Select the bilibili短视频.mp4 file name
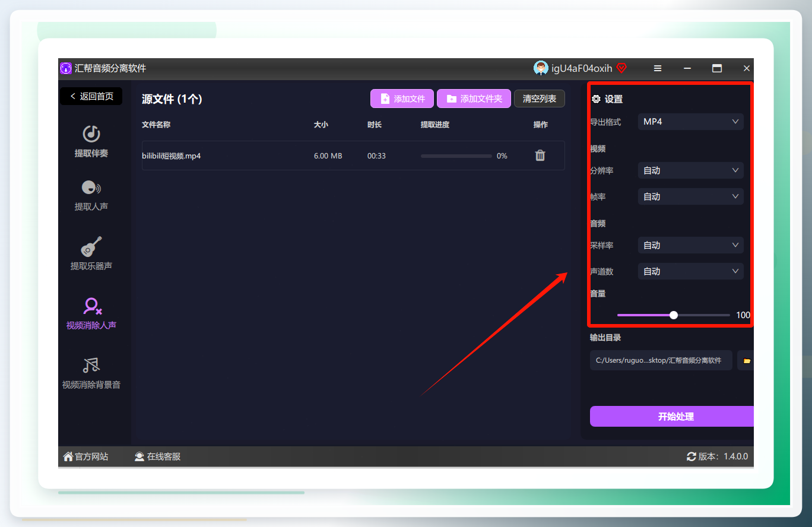The height and width of the screenshot is (527, 812). tap(171, 156)
